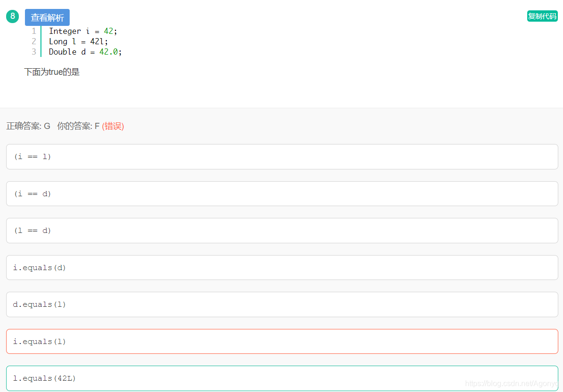Pick answer option d.equals(l)
Screen dimensions: 563x392
(x=282, y=304)
